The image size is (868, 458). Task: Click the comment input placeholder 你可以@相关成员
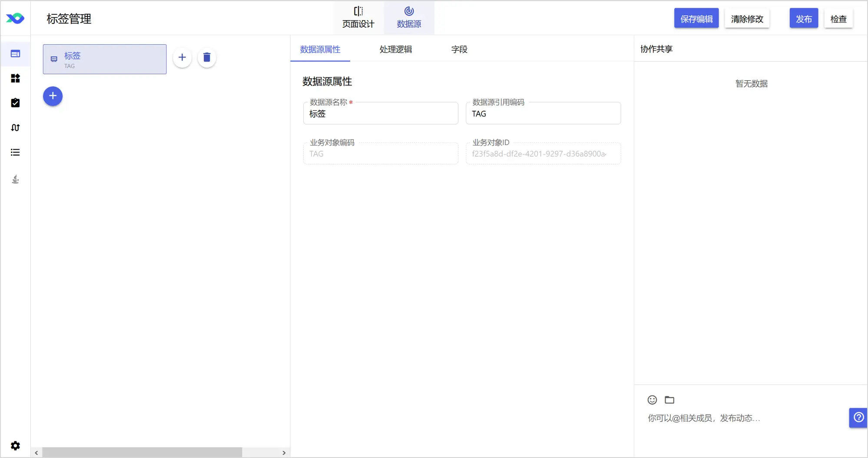coord(704,418)
